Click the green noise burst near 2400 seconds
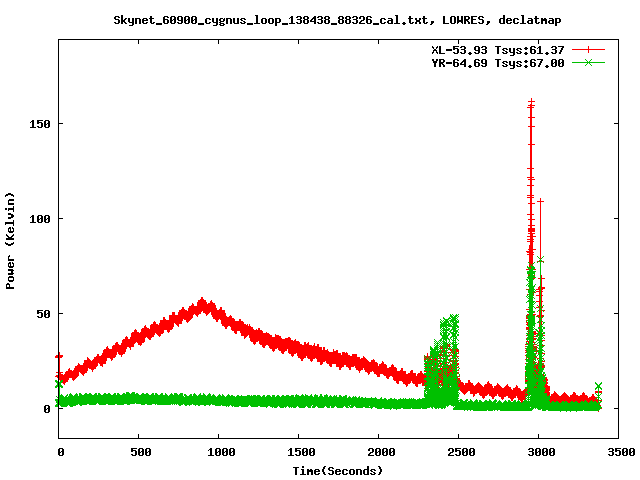640x480 pixels. click(x=442, y=361)
